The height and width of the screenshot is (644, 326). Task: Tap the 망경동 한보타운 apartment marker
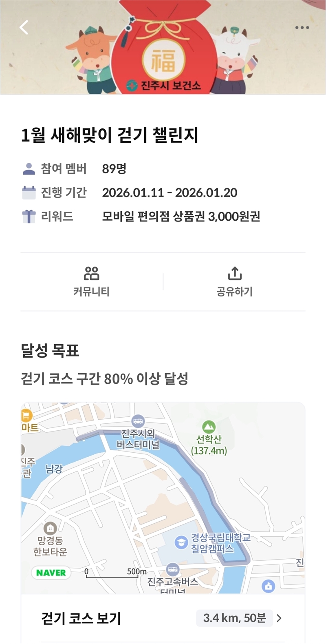tap(50, 529)
